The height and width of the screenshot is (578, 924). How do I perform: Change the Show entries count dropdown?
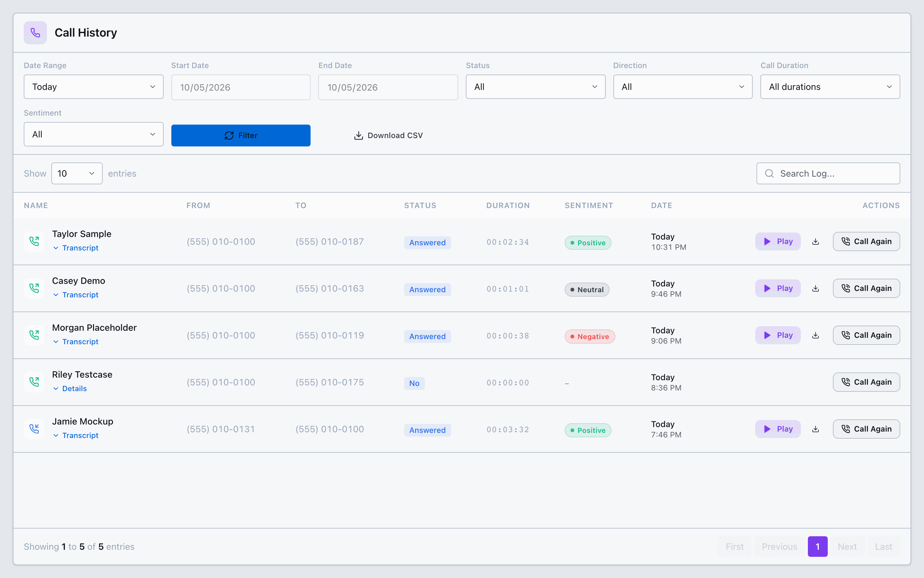77,173
